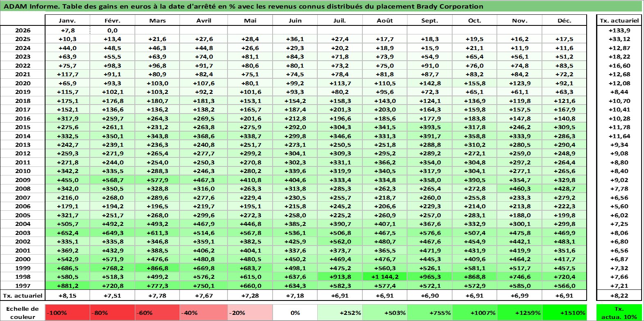Click the '+203,0' cell for Août 2017
This screenshot has width=644, height=321.
[385, 109]
